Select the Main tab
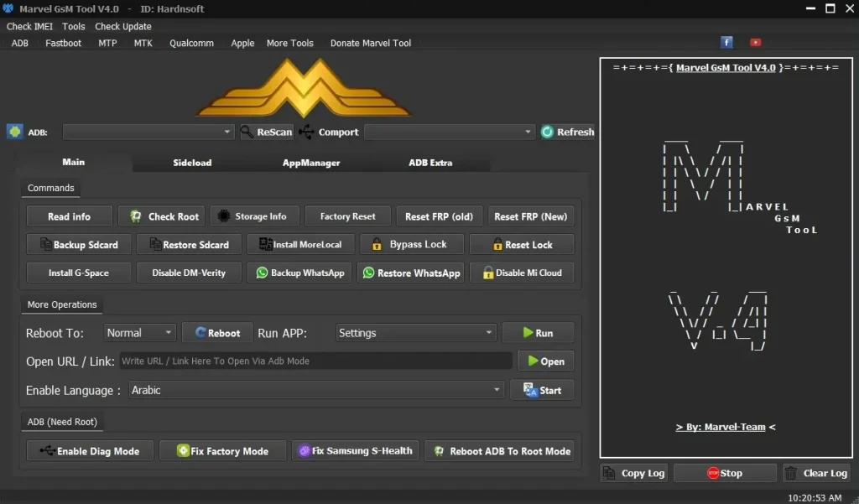 (x=74, y=162)
